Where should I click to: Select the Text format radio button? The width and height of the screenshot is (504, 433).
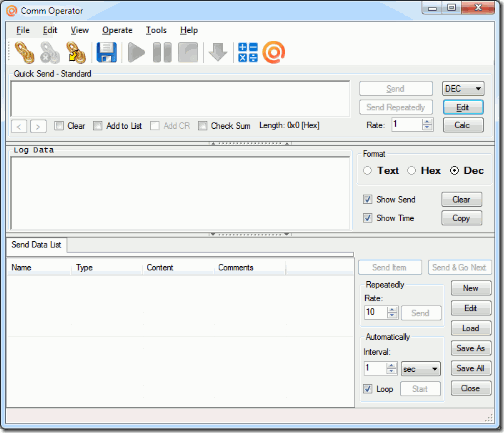click(x=367, y=171)
